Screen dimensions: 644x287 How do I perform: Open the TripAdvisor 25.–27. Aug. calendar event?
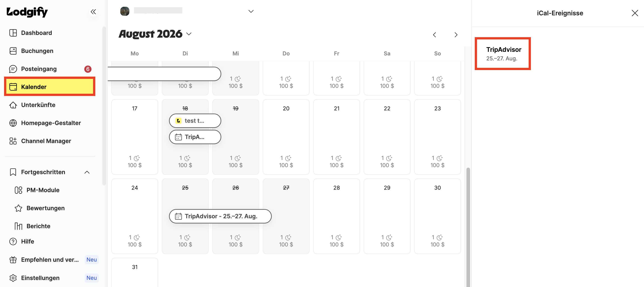pyautogui.click(x=220, y=216)
